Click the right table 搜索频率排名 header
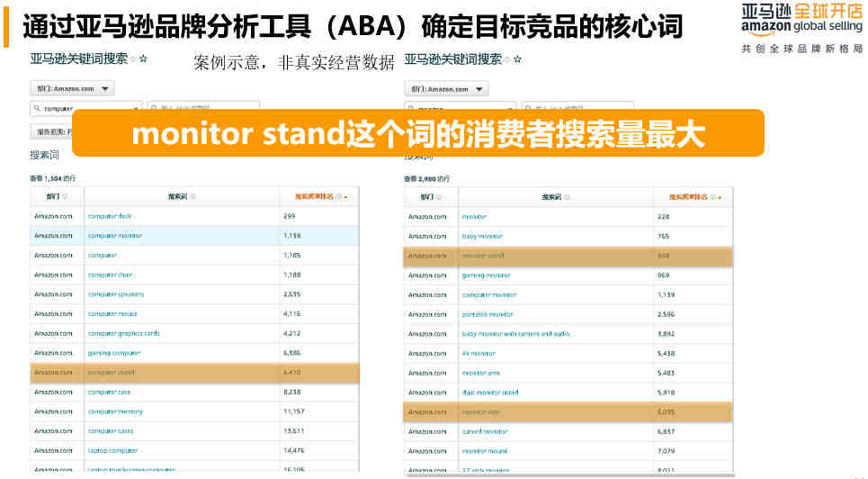This screenshot has height=479, width=868. click(x=688, y=197)
